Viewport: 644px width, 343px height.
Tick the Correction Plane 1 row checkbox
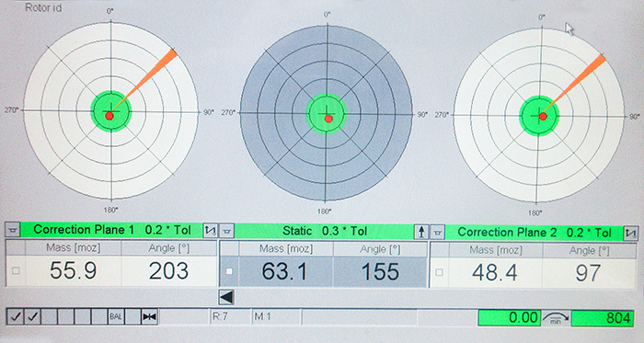click(16, 270)
